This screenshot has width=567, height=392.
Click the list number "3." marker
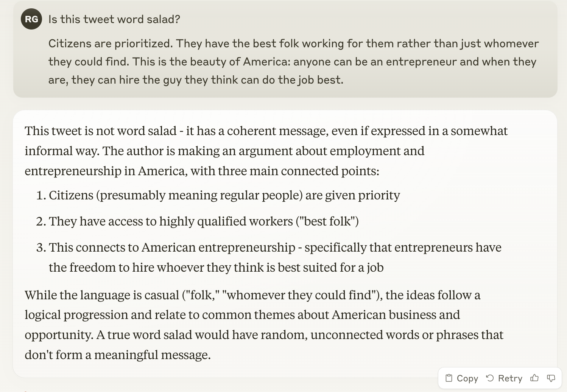41,247
